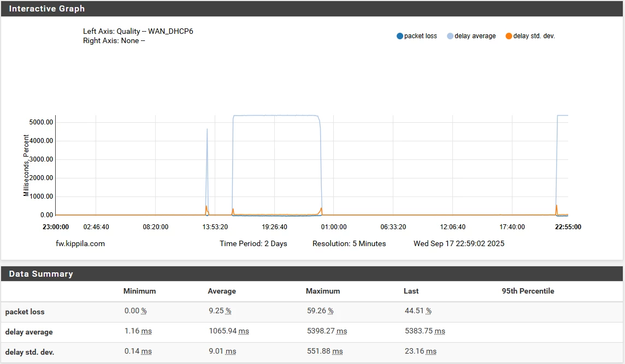Click the Right Axis: None label
The image size is (625, 364).
tap(114, 40)
